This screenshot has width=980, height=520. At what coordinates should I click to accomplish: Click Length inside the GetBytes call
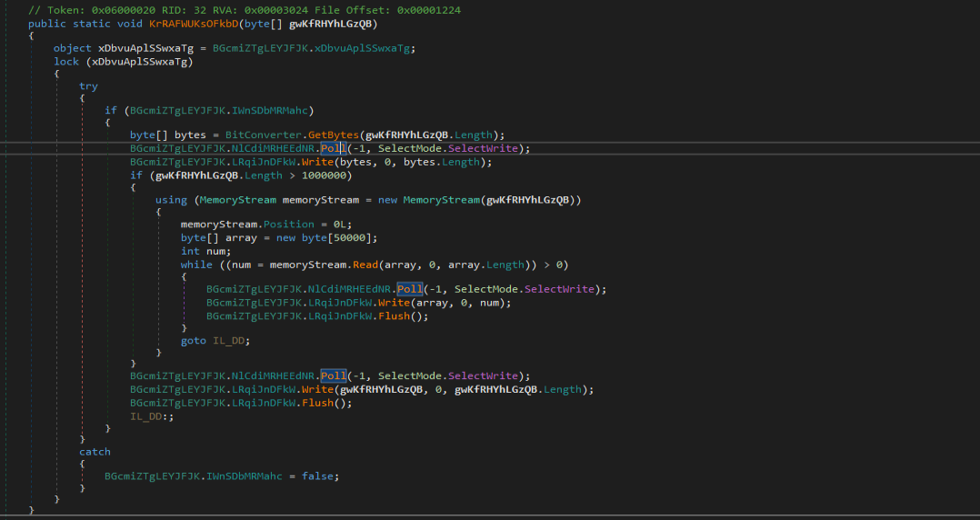(x=473, y=135)
